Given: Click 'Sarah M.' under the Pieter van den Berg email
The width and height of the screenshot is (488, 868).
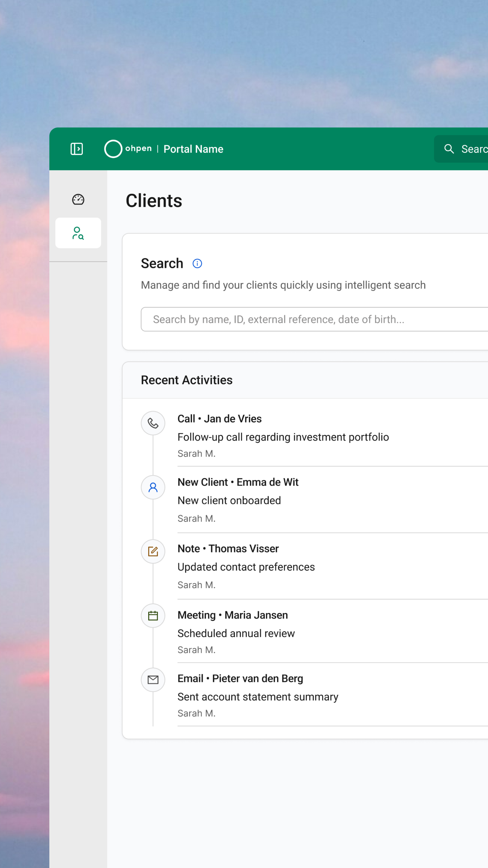Looking at the screenshot, I should [197, 713].
